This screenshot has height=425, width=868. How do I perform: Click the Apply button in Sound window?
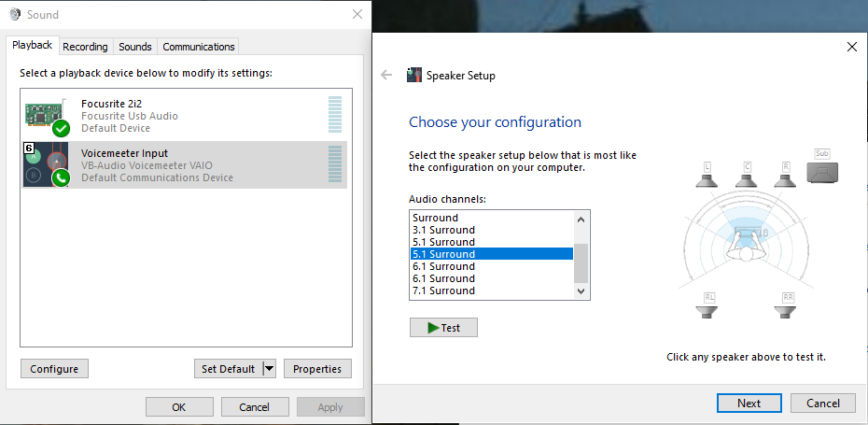[x=330, y=407]
